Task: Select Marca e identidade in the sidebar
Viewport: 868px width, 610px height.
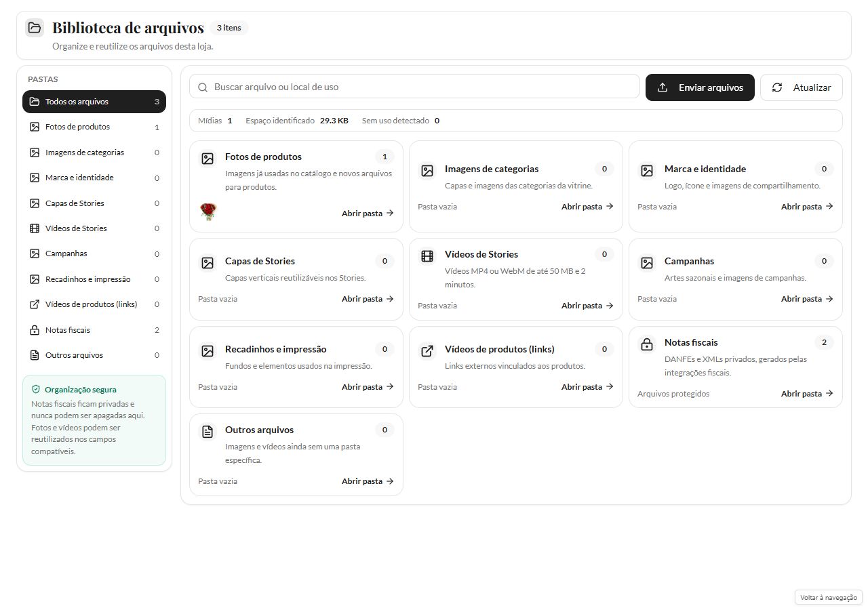Action: coord(94,178)
